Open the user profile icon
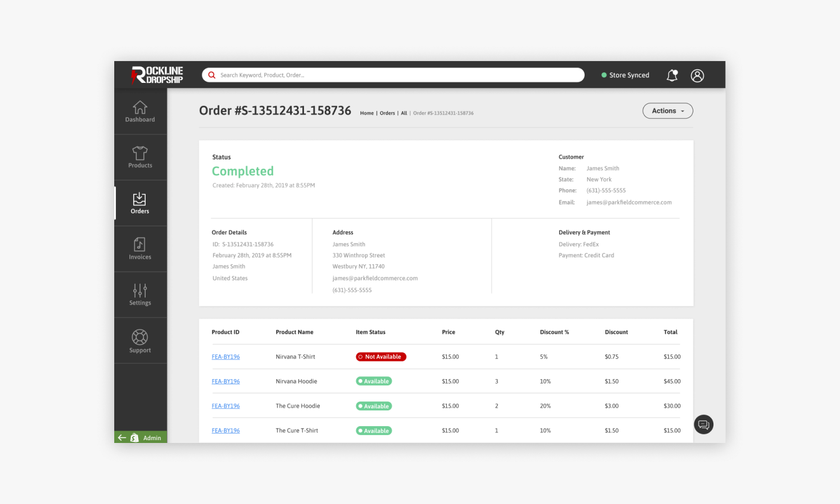 point(697,76)
